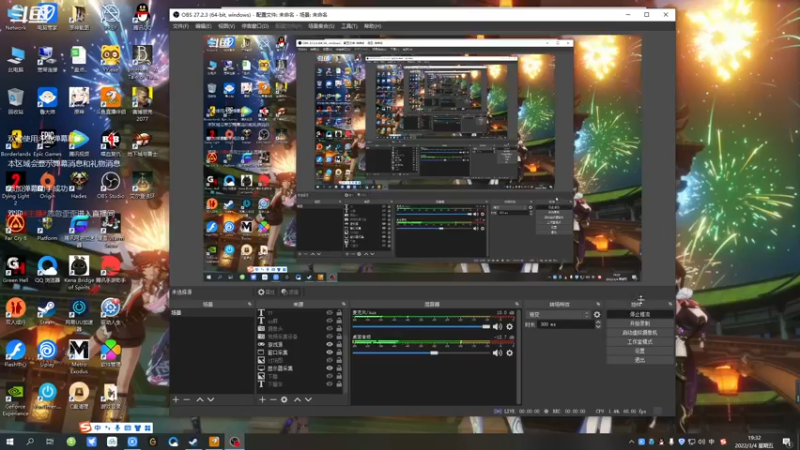Click GeForce Experience desktop shortcut
The height and width of the screenshot is (450, 800).
click(15, 401)
